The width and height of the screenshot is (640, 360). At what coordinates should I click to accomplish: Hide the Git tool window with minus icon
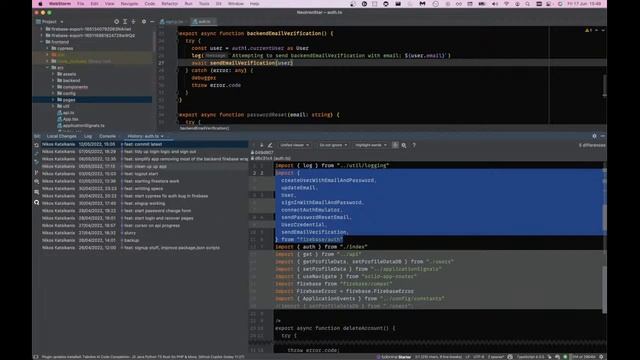602,136
